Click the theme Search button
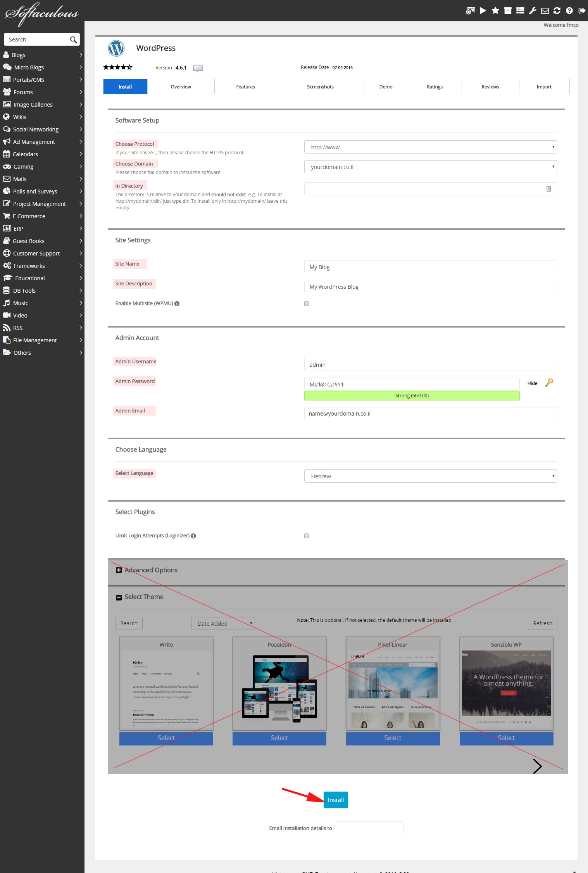The height and width of the screenshot is (873, 588). [x=129, y=623]
